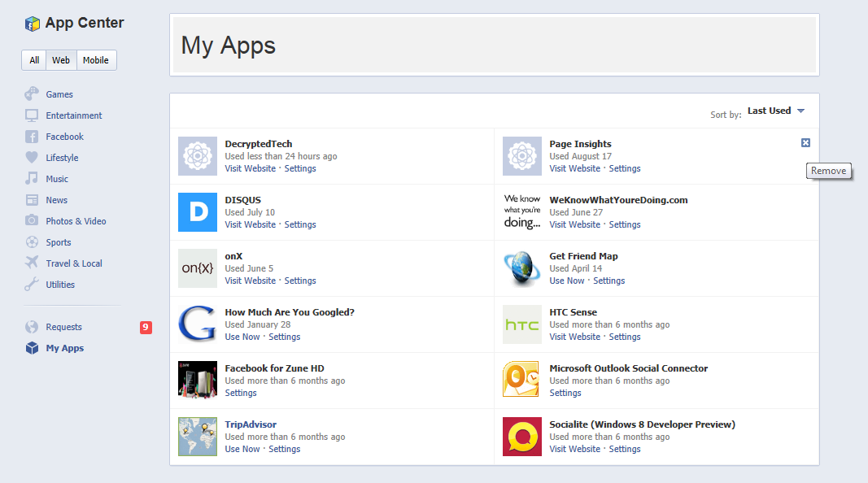Click the Sports ball icon

32,241
